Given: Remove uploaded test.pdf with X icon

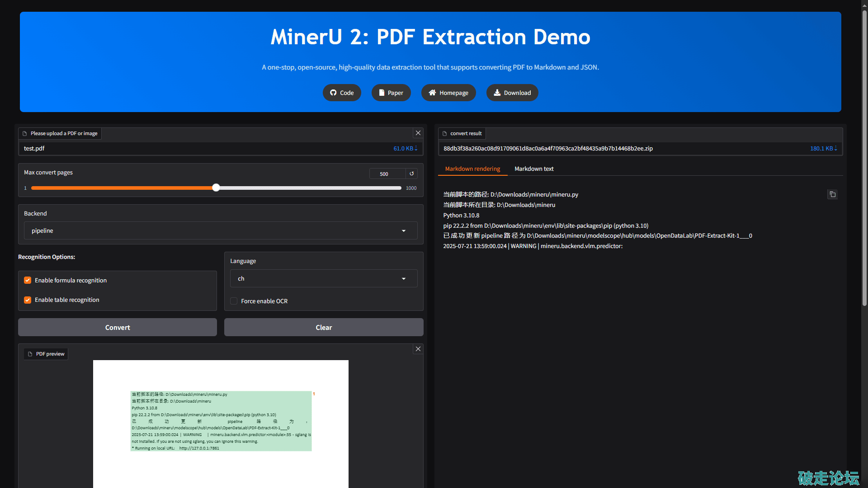Looking at the screenshot, I should [x=418, y=133].
